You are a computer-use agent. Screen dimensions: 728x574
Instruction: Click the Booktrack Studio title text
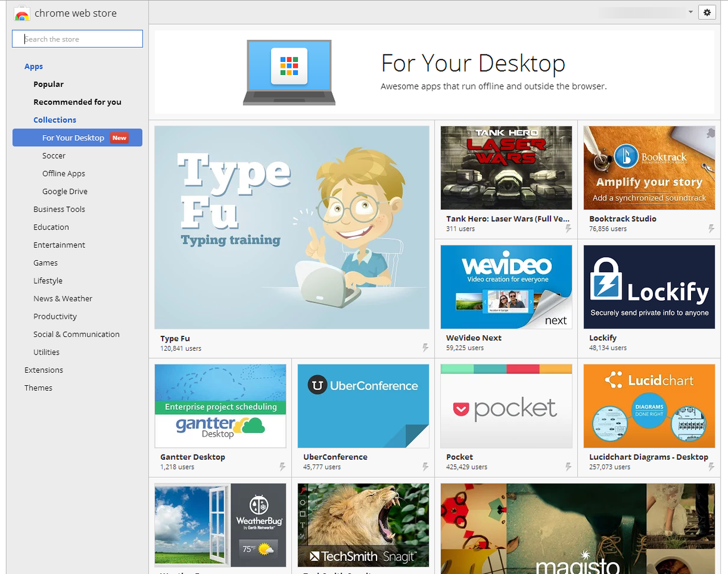click(623, 219)
